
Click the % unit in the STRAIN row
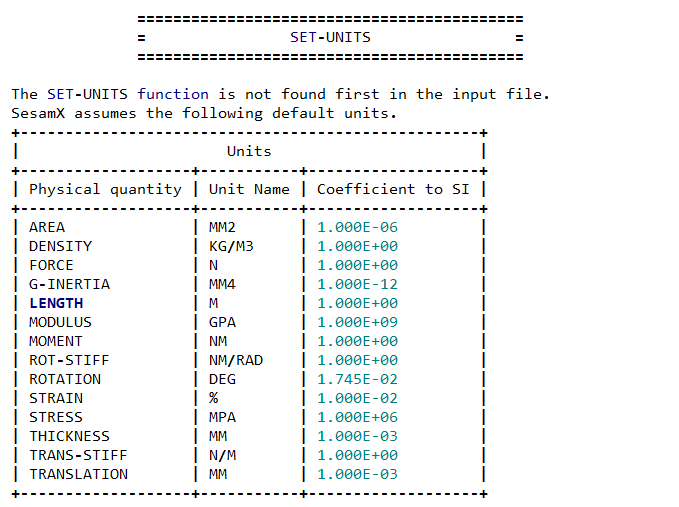tap(213, 399)
